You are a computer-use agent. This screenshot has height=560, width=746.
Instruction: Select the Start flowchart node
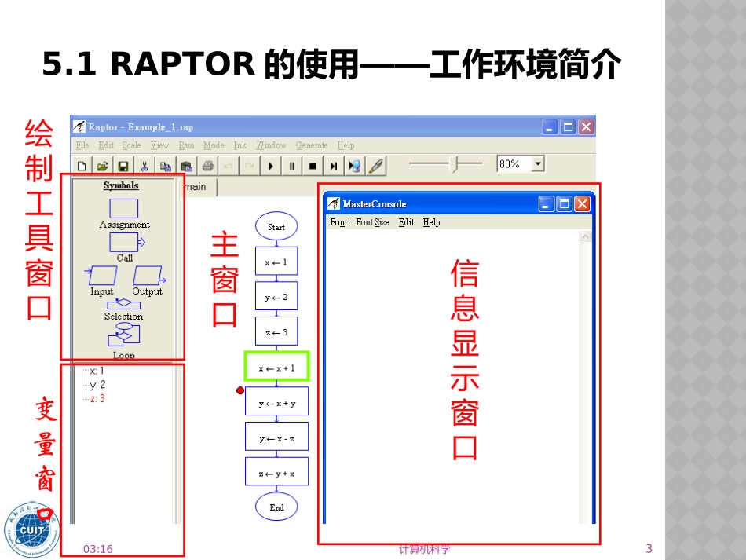(276, 226)
